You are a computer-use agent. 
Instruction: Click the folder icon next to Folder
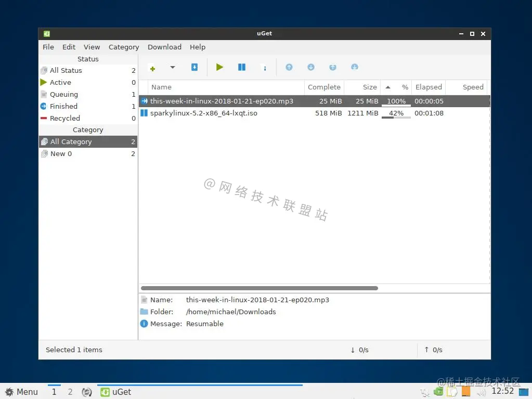coord(144,312)
